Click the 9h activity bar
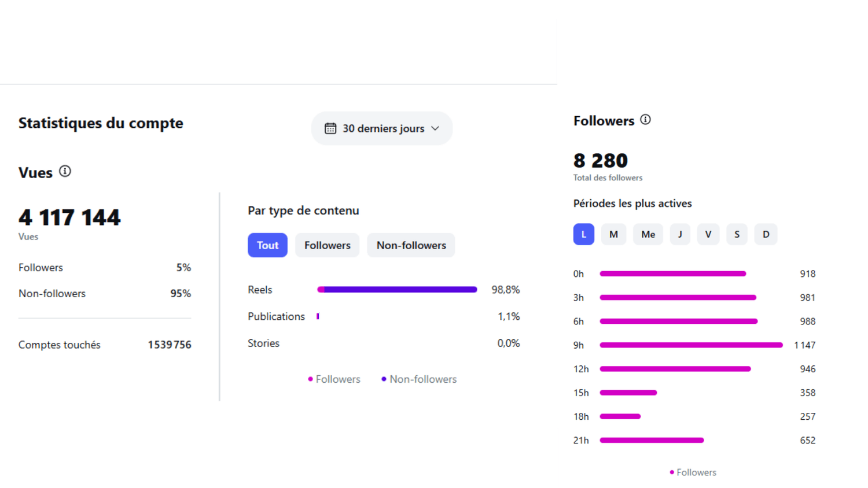The height and width of the screenshot is (488, 868). [x=691, y=345]
